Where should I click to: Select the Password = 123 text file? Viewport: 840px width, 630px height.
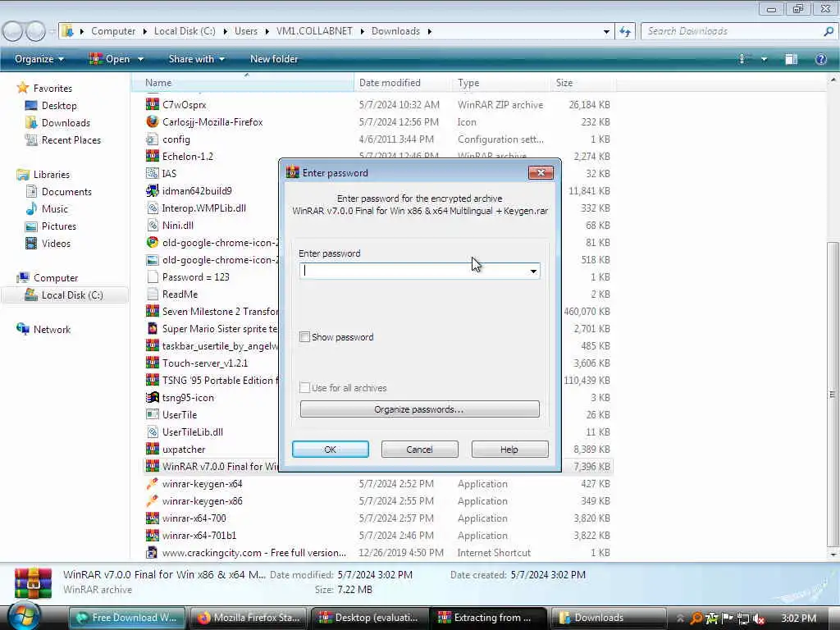point(195,277)
